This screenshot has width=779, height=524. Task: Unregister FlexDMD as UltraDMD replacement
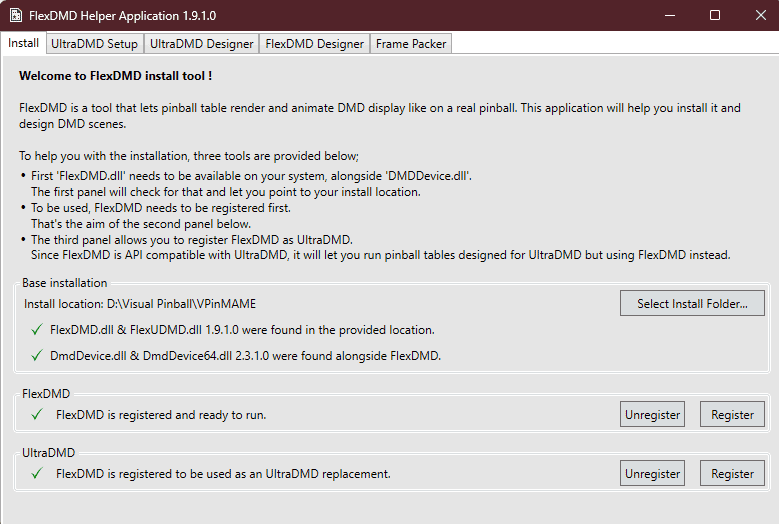[x=652, y=473]
